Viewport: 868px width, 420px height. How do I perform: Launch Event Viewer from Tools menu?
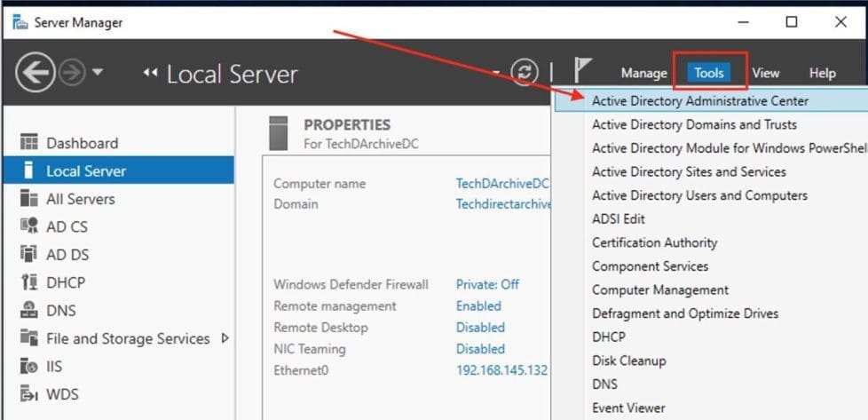click(x=628, y=408)
